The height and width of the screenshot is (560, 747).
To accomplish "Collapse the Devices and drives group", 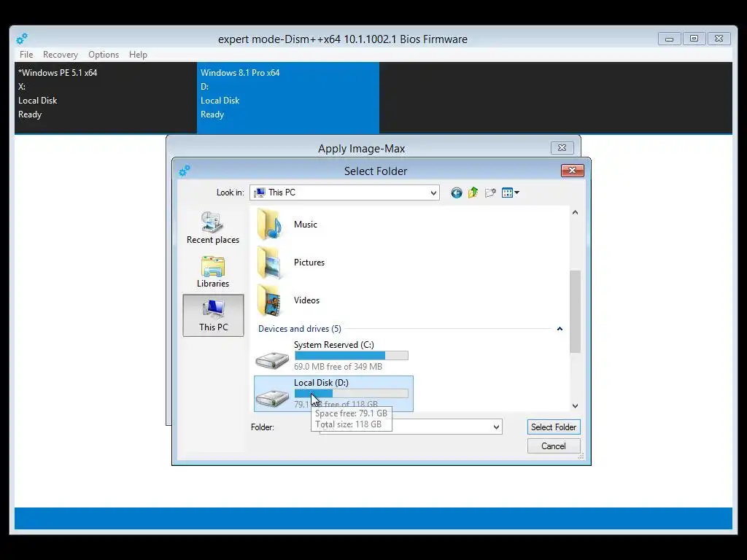I will (560, 329).
